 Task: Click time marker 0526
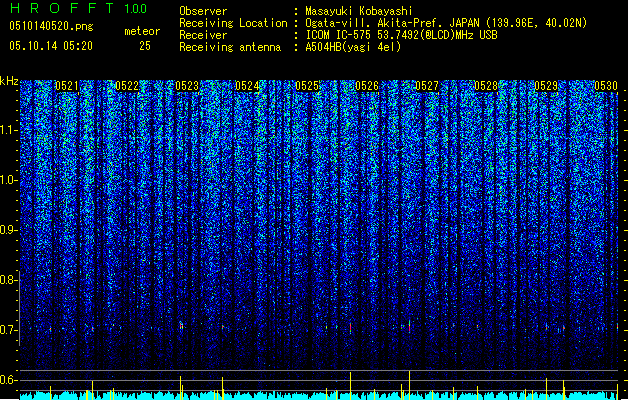coord(367,86)
